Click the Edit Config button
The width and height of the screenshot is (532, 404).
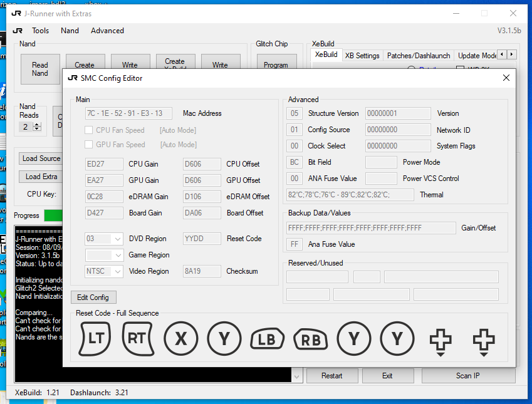pyautogui.click(x=93, y=298)
